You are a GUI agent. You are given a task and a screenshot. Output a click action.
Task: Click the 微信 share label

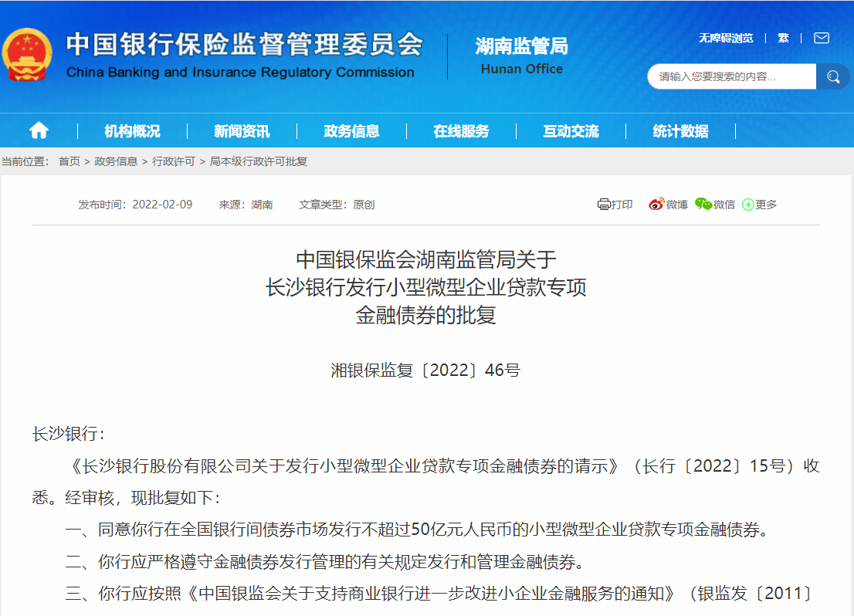[724, 205]
